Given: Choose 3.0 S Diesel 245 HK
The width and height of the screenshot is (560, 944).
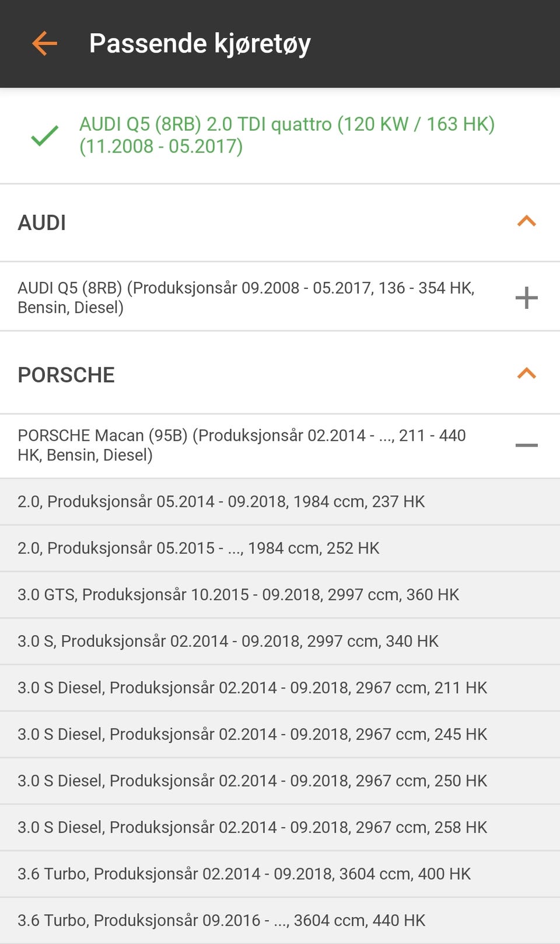Looking at the screenshot, I should point(280,734).
